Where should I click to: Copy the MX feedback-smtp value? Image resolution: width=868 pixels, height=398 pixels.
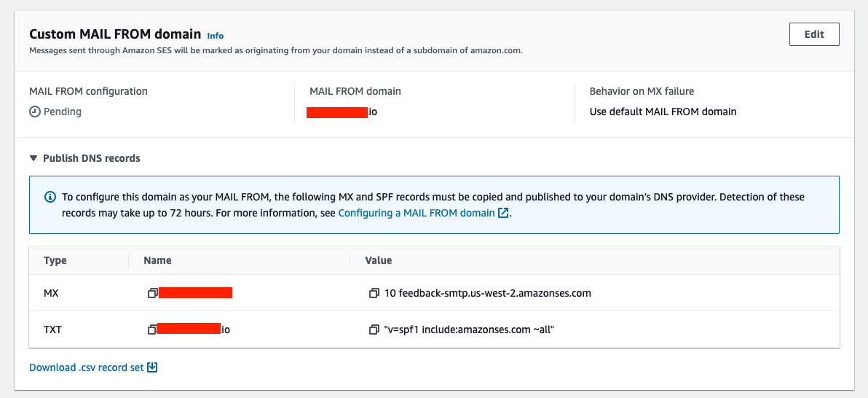click(374, 293)
